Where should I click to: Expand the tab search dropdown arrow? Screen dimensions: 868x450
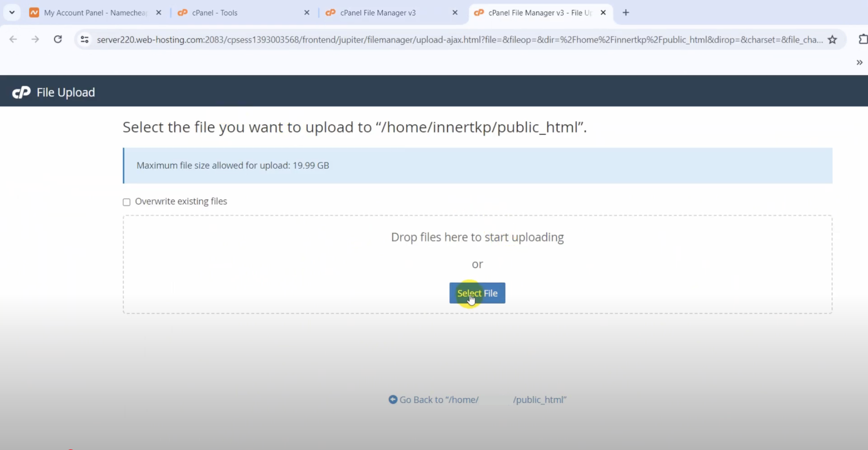[12, 13]
